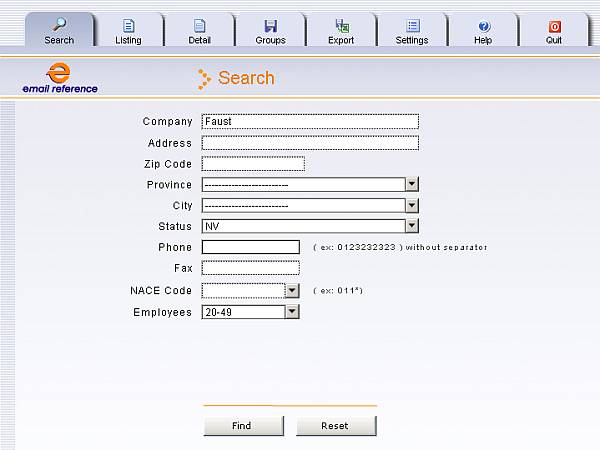Expand the Status dropdown arrow
The width and height of the screenshot is (600, 450).
[412, 226]
